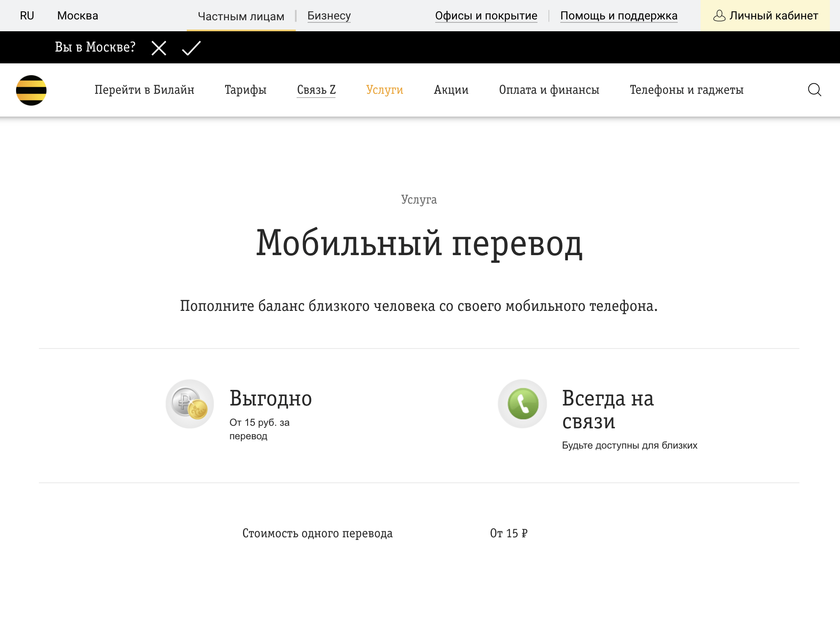Screen dimensions: 840x626
Task: Open Оплата и финансы
Action: (x=549, y=90)
